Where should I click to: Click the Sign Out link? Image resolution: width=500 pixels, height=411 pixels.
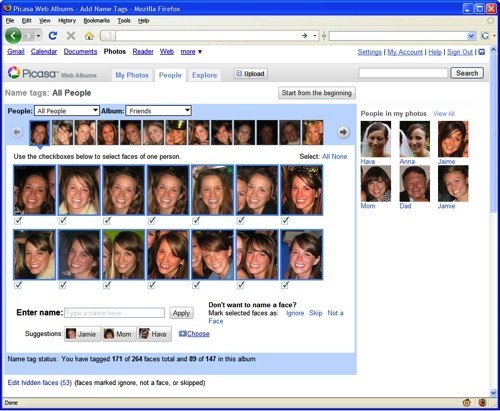point(460,52)
